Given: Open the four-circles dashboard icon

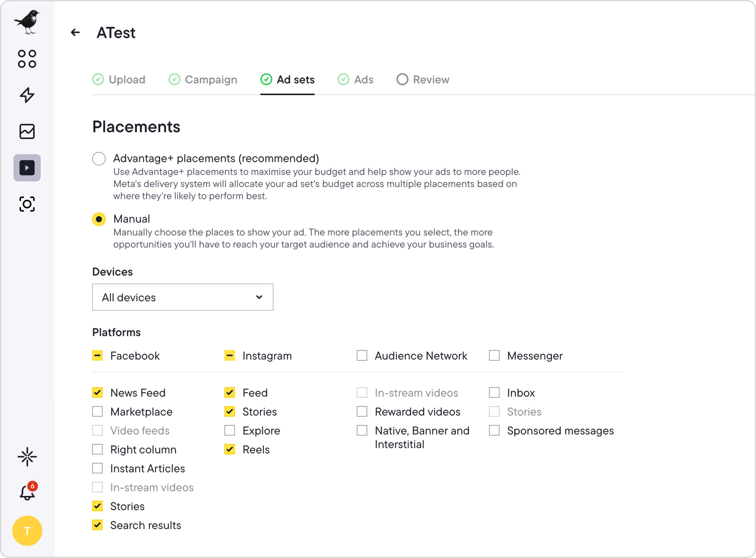Looking at the screenshot, I should pyautogui.click(x=27, y=59).
